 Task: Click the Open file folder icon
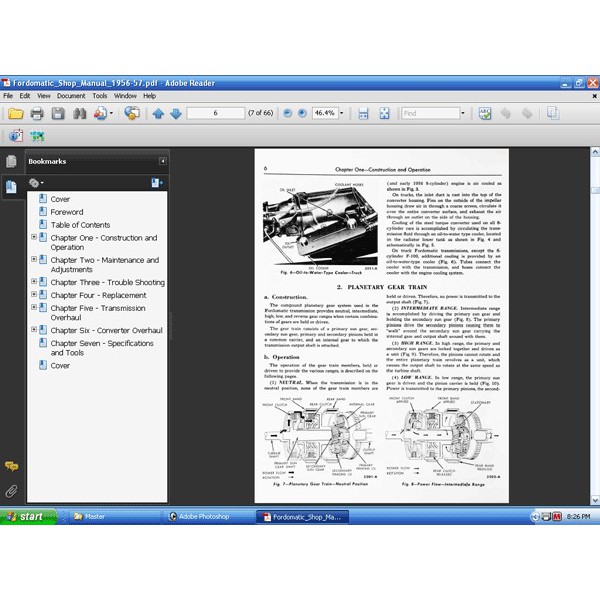click(x=16, y=114)
